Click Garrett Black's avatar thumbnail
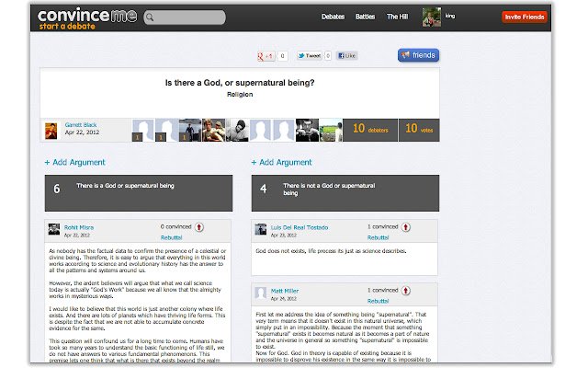 [51, 131]
